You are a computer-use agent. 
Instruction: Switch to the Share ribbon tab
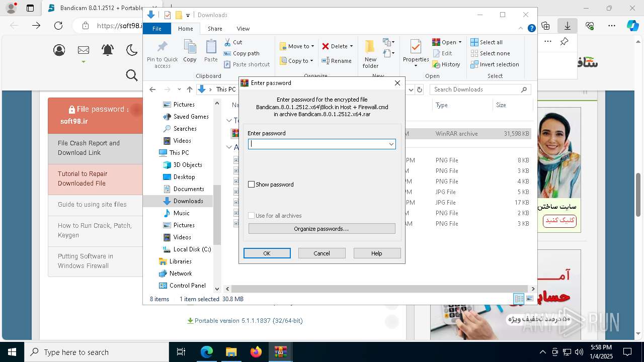[215, 29]
